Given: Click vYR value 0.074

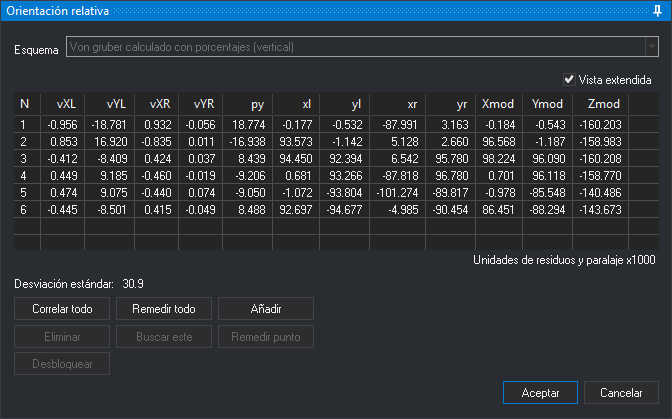Looking at the screenshot, I should (x=201, y=193).
